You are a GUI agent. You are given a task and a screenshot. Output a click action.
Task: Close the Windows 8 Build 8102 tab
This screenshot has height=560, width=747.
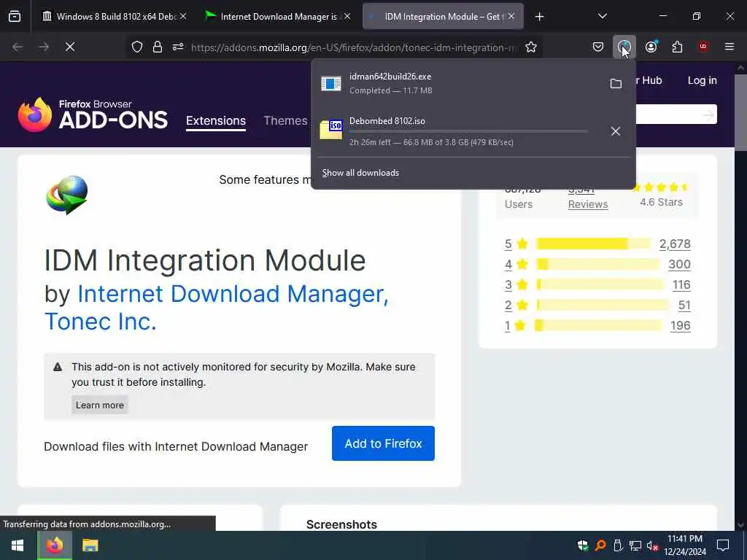coord(183,17)
